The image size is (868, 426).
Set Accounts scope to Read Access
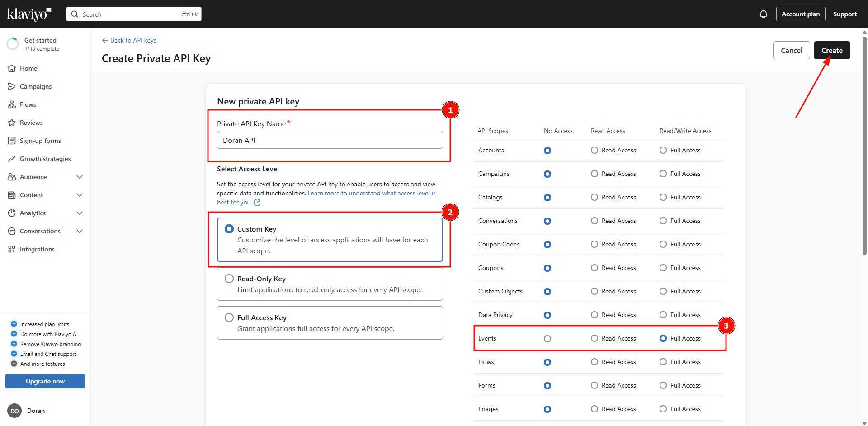click(594, 150)
